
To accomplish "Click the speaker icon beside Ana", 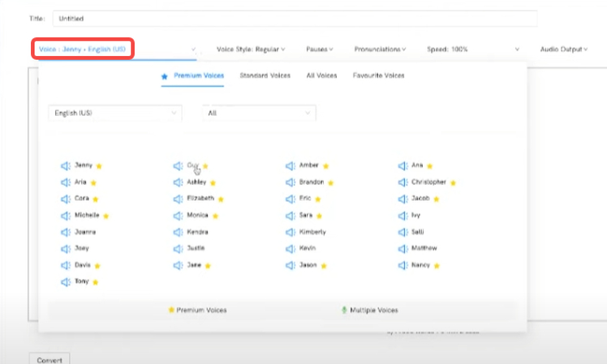I will pos(403,165).
